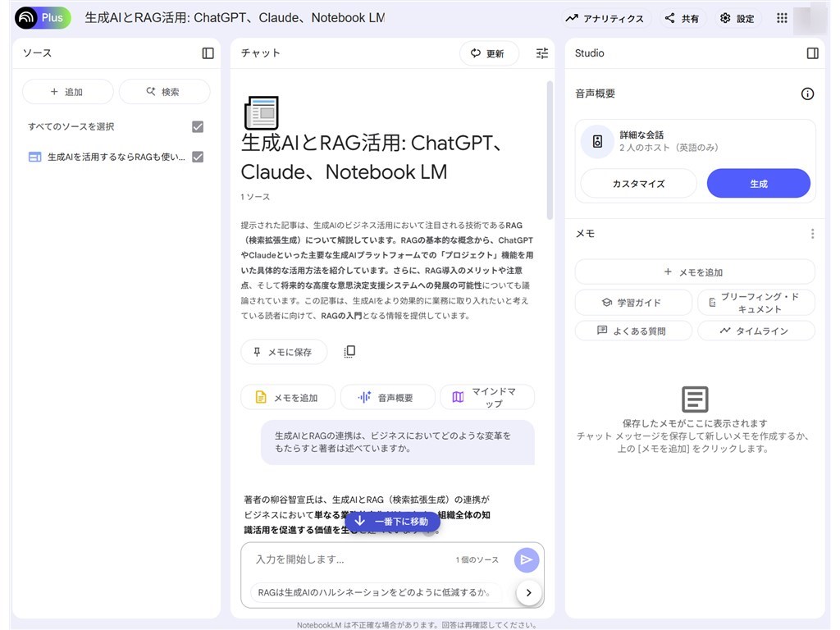
Task: Click 1ソース count under the title
Action: [x=255, y=197]
